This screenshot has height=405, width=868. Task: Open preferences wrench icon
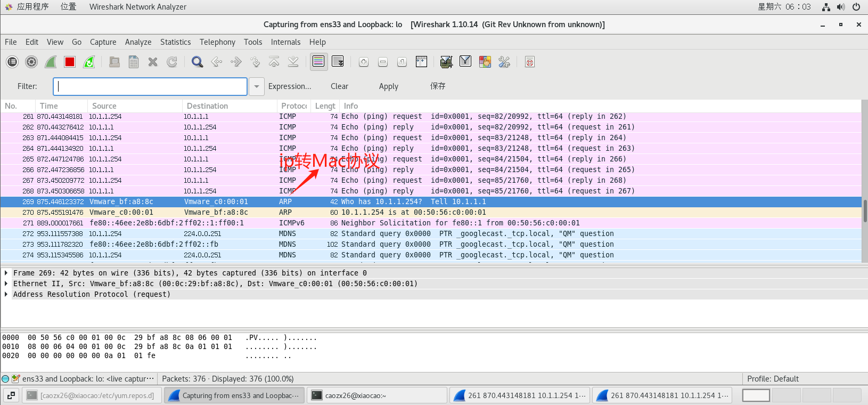[504, 62]
